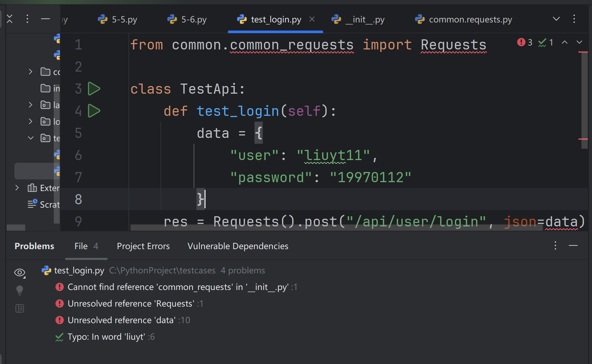Select the 'Unresolved reference data' problem
Screen dimensions: 592x364
coord(122,320)
